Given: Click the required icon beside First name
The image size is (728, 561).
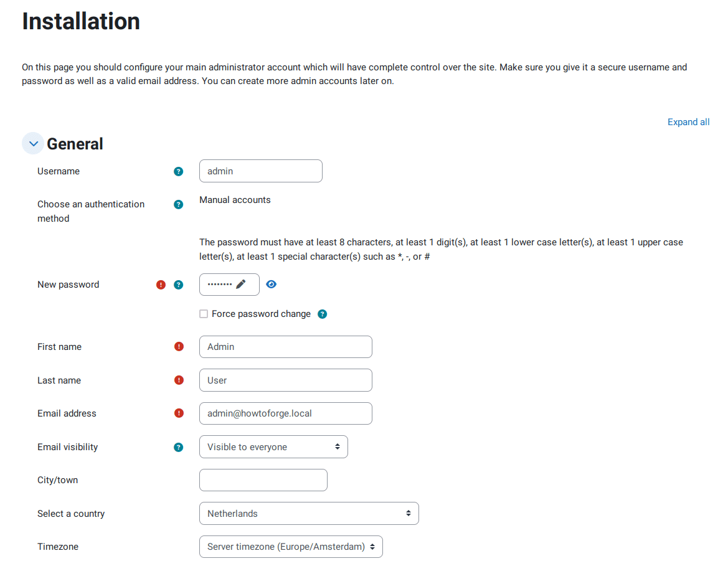Looking at the screenshot, I should 179,347.
